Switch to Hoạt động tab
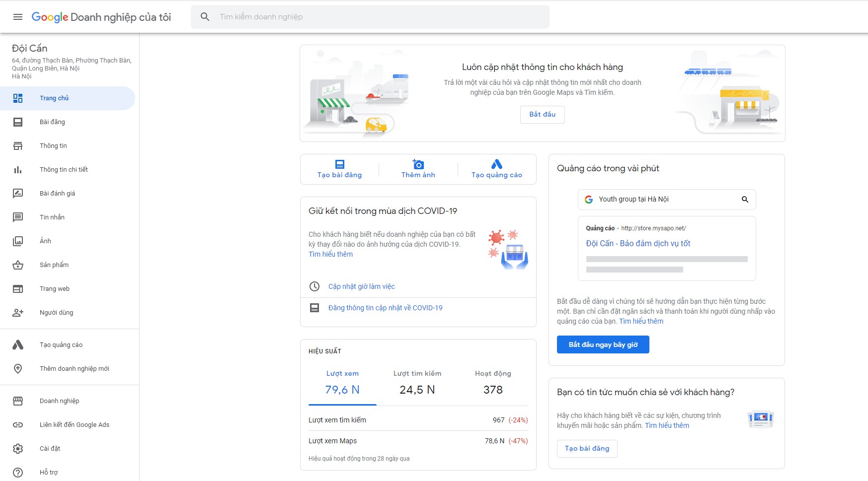This screenshot has width=868, height=481. coord(493,382)
